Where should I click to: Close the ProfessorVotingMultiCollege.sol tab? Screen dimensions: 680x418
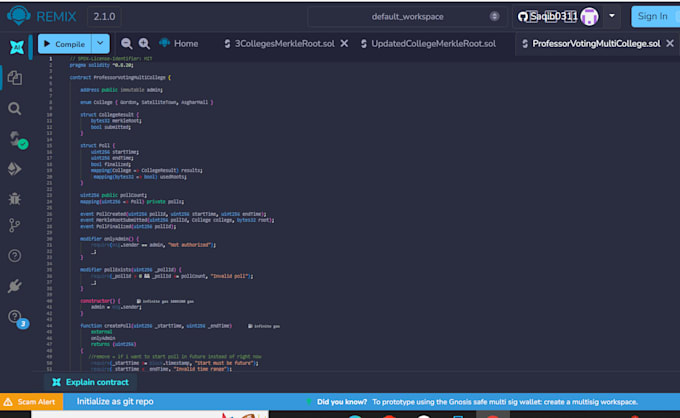click(x=670, y=43)
